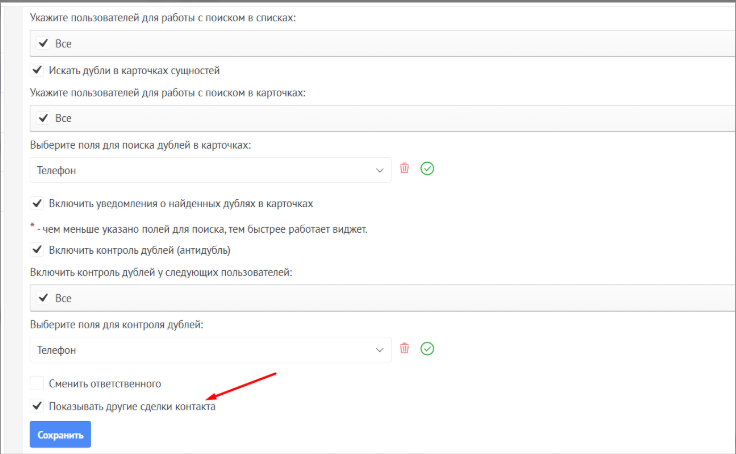Viewport: 736px width, 454px height.
Task: Click the chevron arrow in card search fields dropdown
Action: coord(379,170)
